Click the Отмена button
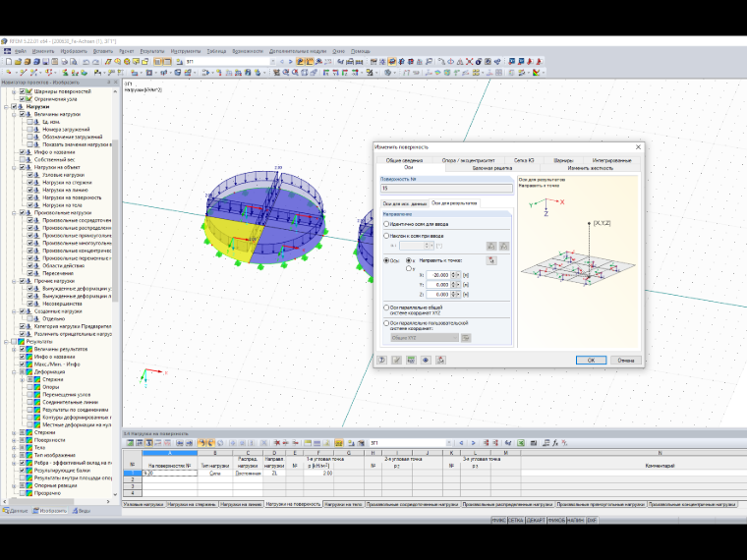This screenshot has height=560, width=747. [x=625, y=360]
